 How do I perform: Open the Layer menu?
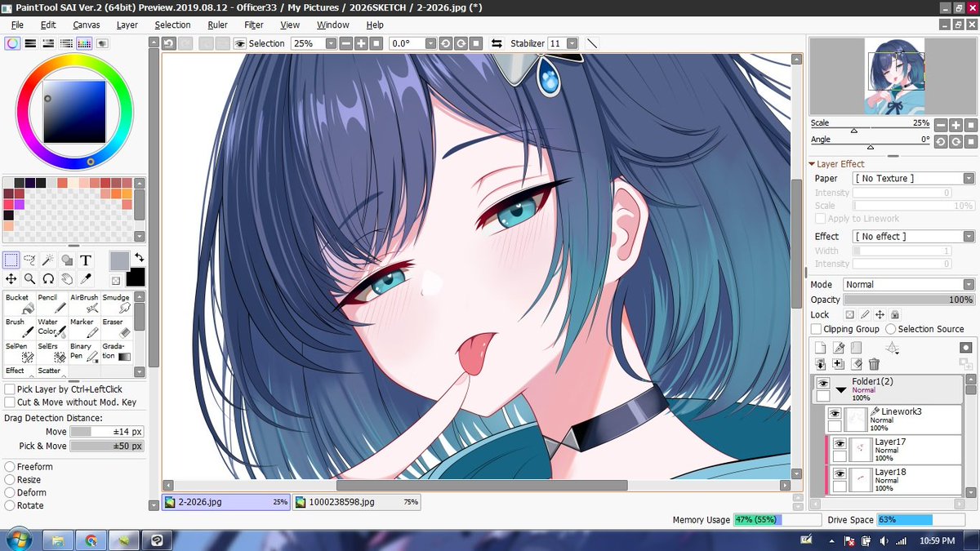(127, 25)
